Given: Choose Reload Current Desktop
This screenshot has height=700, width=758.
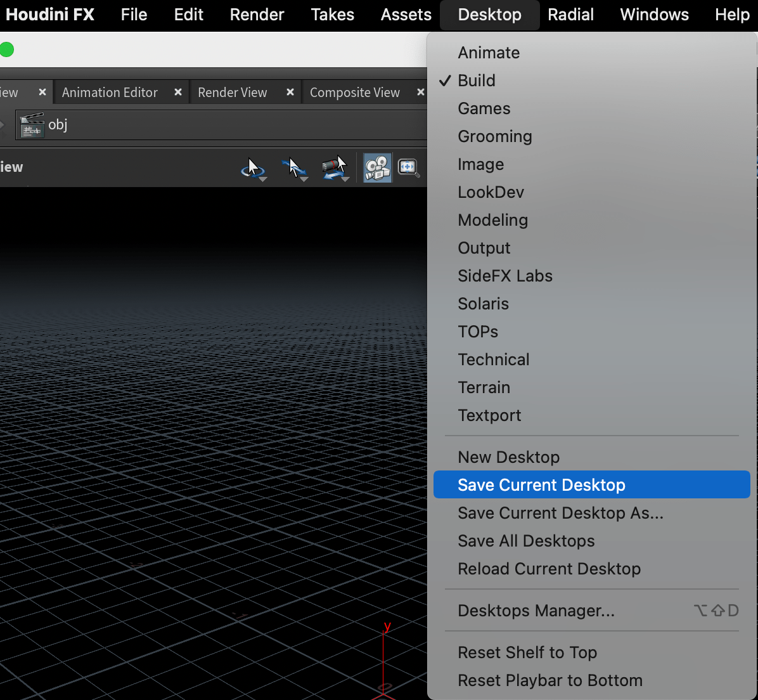Looking at the screenshot, I should click(592, 569).
